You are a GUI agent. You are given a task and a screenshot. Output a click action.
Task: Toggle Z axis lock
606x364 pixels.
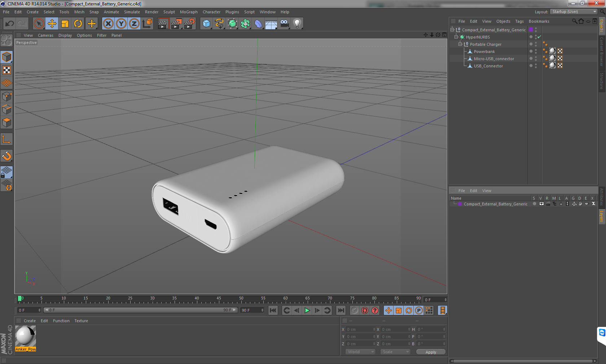coord(134,24)
